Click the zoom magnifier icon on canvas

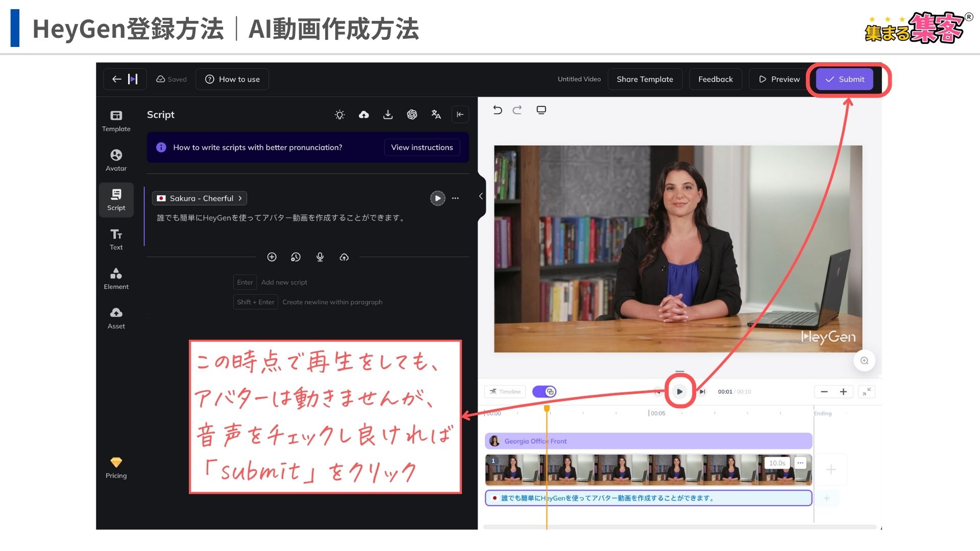(x=864, y=361)
